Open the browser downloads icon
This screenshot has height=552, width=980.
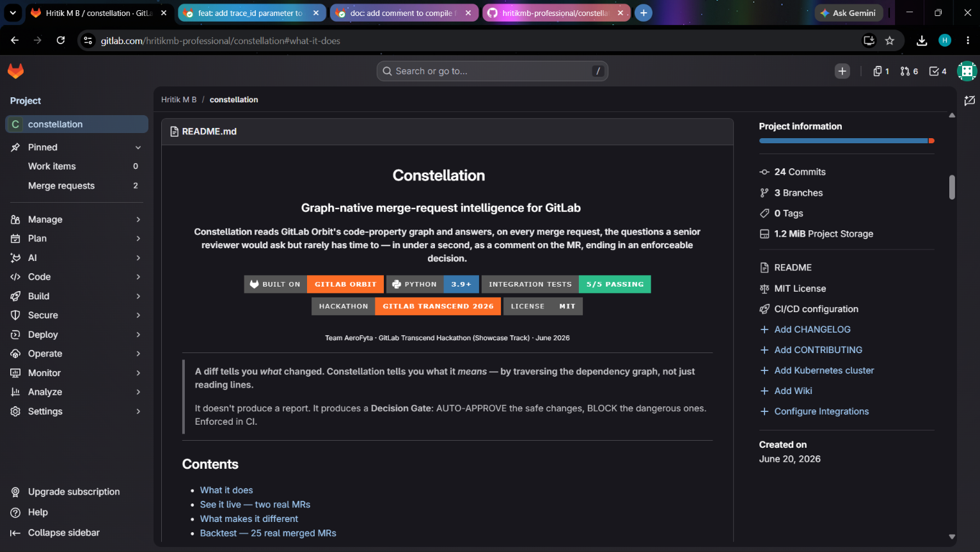pos(922,40)
